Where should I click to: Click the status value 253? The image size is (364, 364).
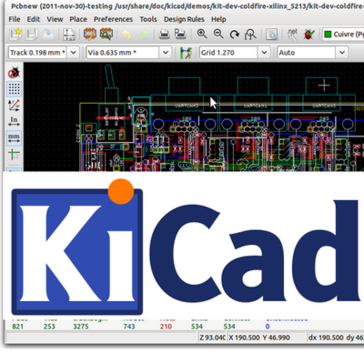point(49,326)
